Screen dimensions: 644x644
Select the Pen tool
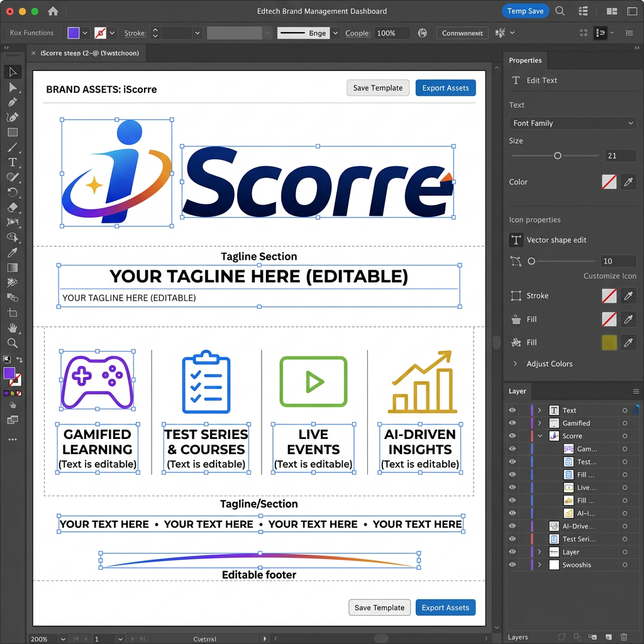[x=13, y=102]
